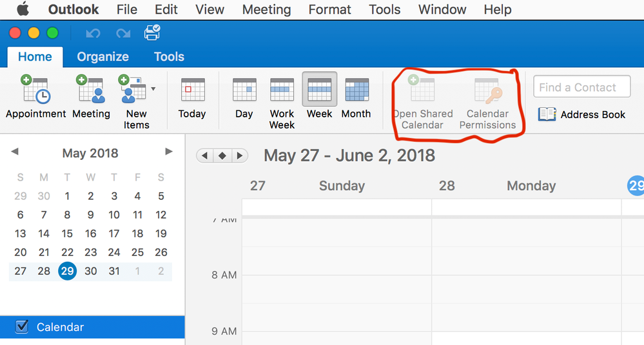This screenshot has height=345, width=644.
Task: Jump to Today in the calendar
Action: 192,99
